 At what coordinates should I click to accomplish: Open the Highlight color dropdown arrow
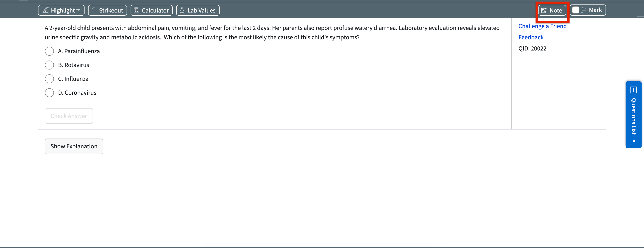pos(78,10)
